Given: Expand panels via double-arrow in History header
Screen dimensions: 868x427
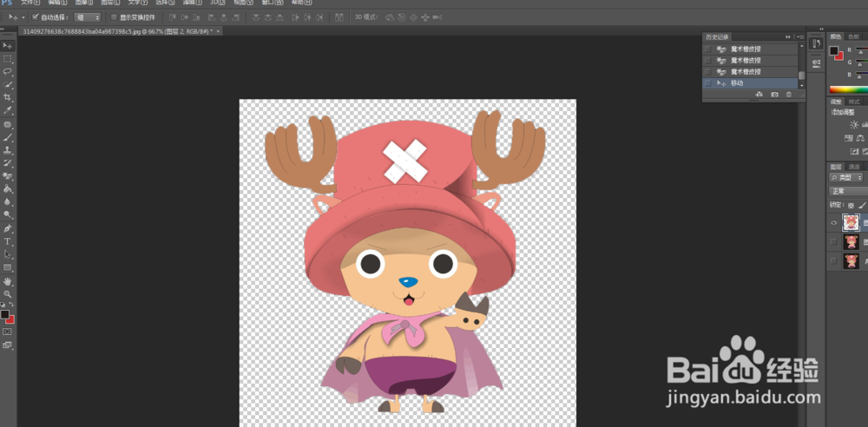Looking at the screenshot, I should click(788, 36).
